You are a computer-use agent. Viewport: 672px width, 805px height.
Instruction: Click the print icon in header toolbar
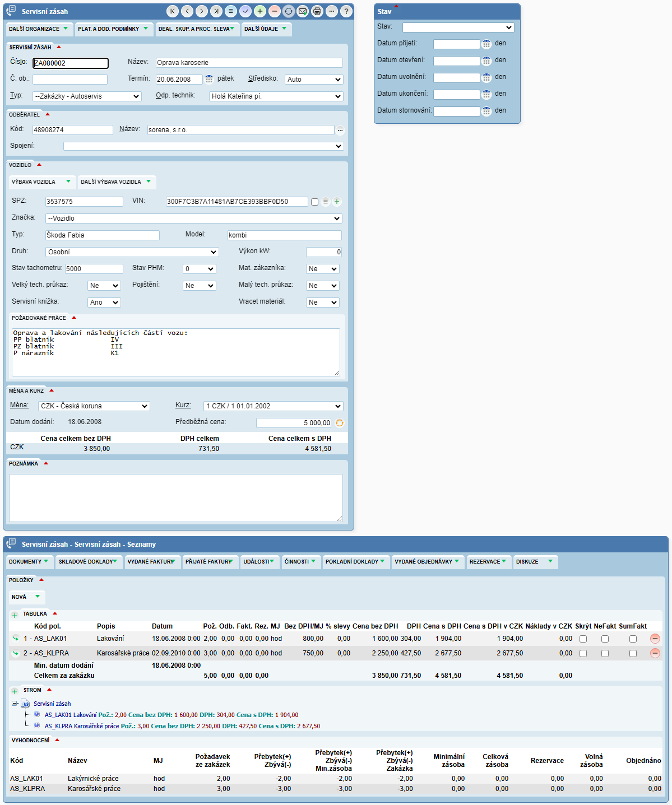pyautogui.click(x=317, y=11)
